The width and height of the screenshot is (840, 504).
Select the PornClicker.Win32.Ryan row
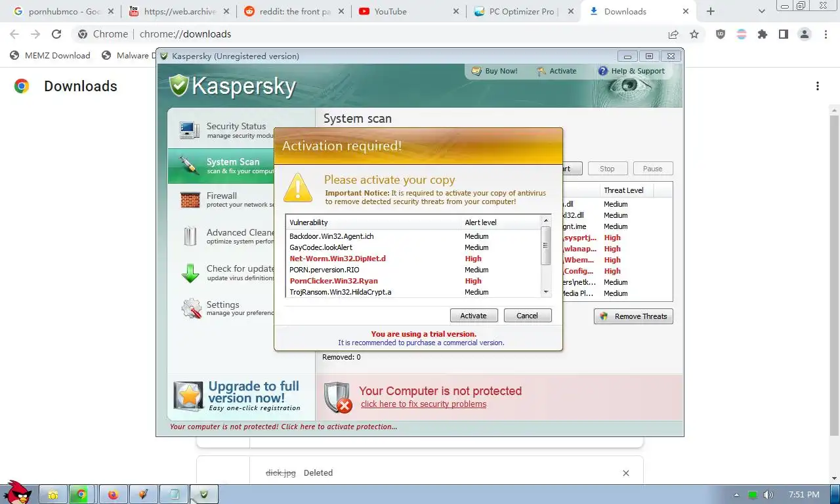click(413, 281)
